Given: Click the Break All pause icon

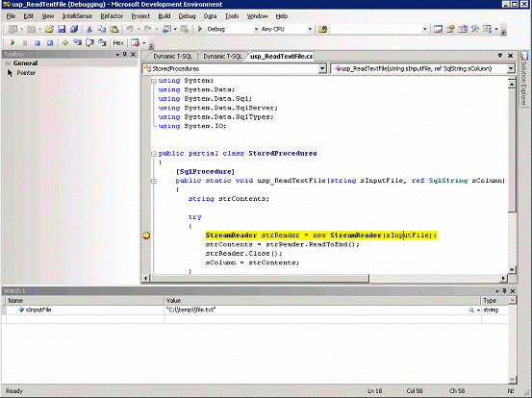Looking at the screenshot, I should pos(25,43).
